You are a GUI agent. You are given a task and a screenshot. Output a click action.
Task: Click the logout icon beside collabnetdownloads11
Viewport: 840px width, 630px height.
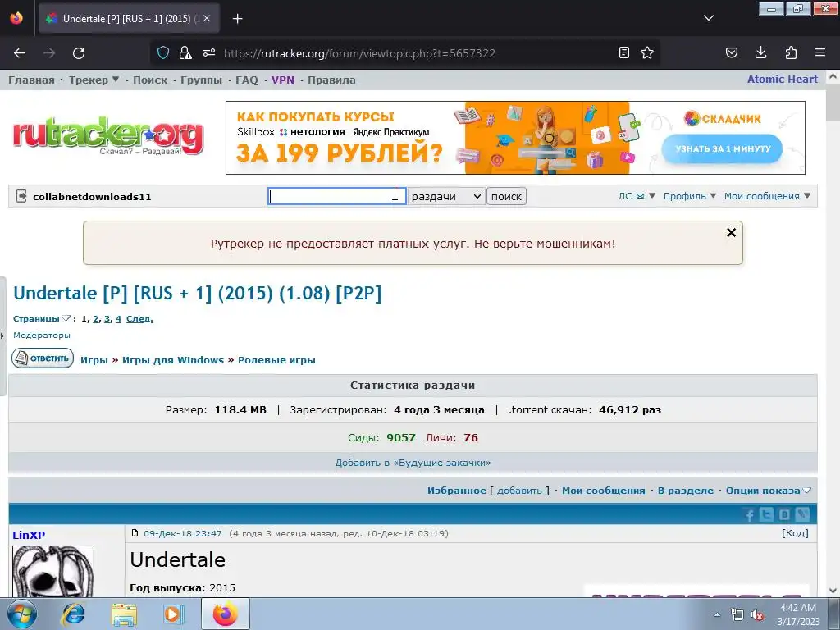[x=21, y=196]
